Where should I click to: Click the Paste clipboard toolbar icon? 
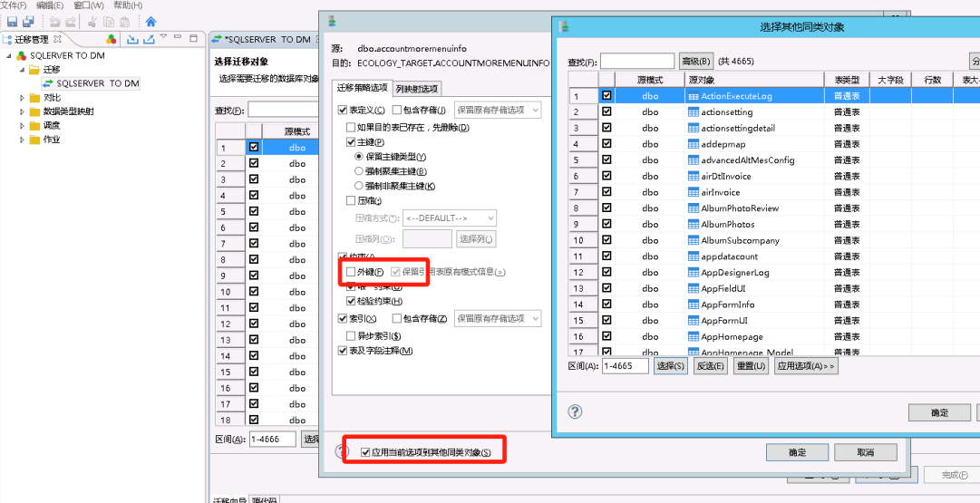coord(124,22)
